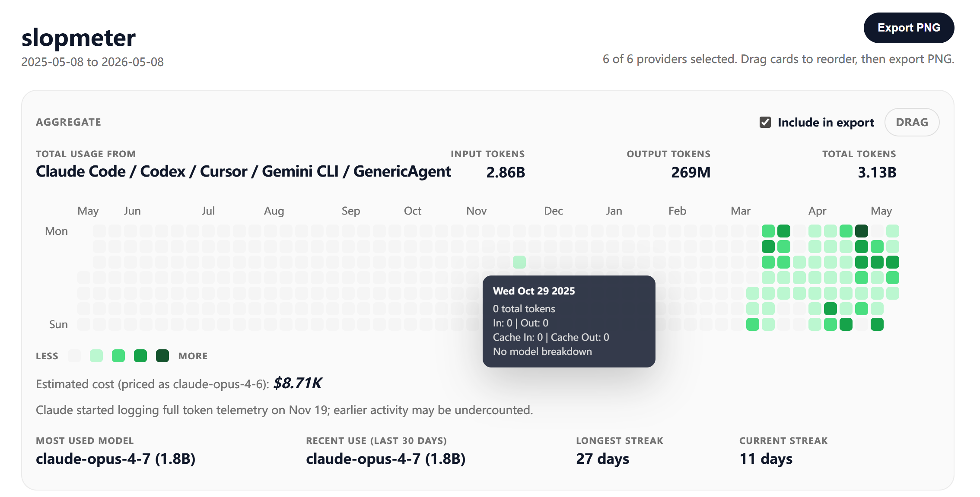This screenshot has width=980, height=497.
Task: Click the AGGREGATE card label
Action: click(x=68, y=122)
